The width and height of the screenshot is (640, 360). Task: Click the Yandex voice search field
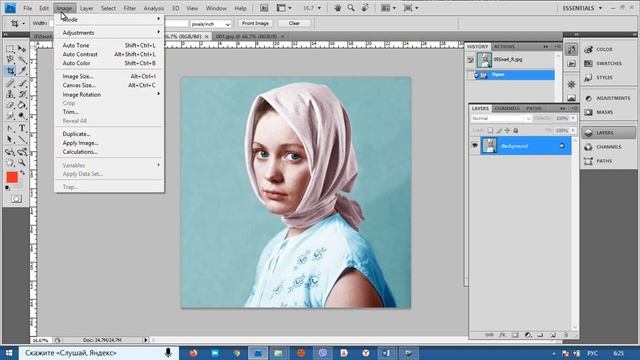pos(98,353)
